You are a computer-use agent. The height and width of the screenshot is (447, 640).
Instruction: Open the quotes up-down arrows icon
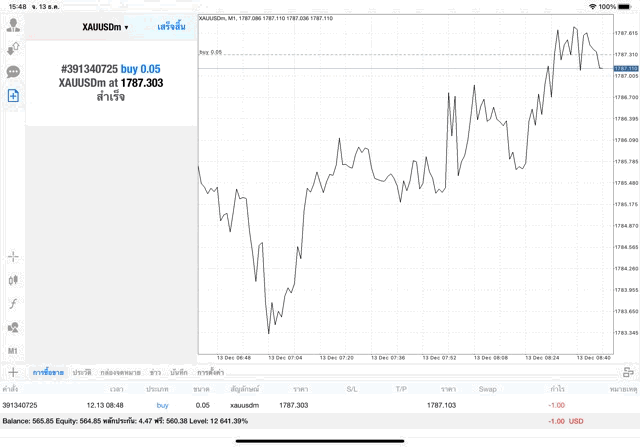pos(13,49)
